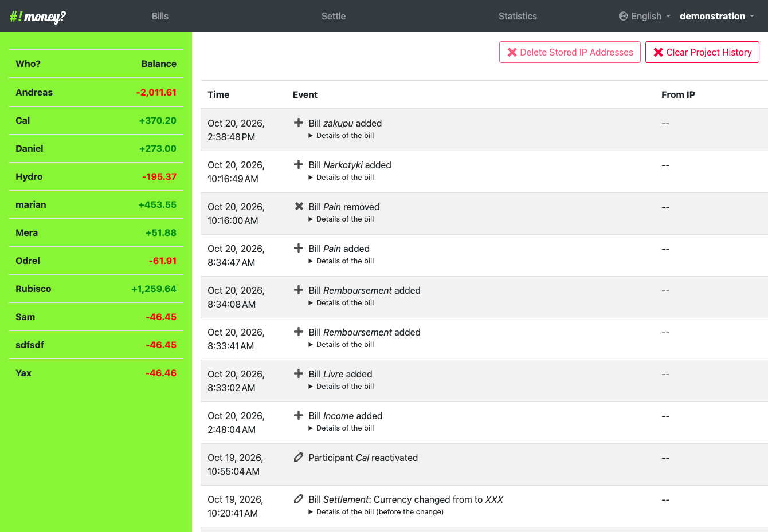Click the pencil icon beside Bill Settlement currency change
Viewport: 768px width, 532px height.
click(x=299, y=499)
